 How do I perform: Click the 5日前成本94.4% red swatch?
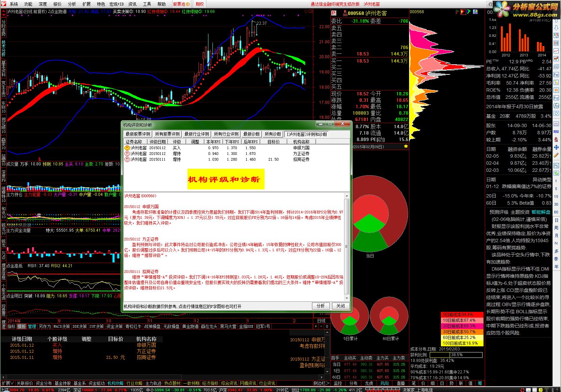[x=462, y=315]
